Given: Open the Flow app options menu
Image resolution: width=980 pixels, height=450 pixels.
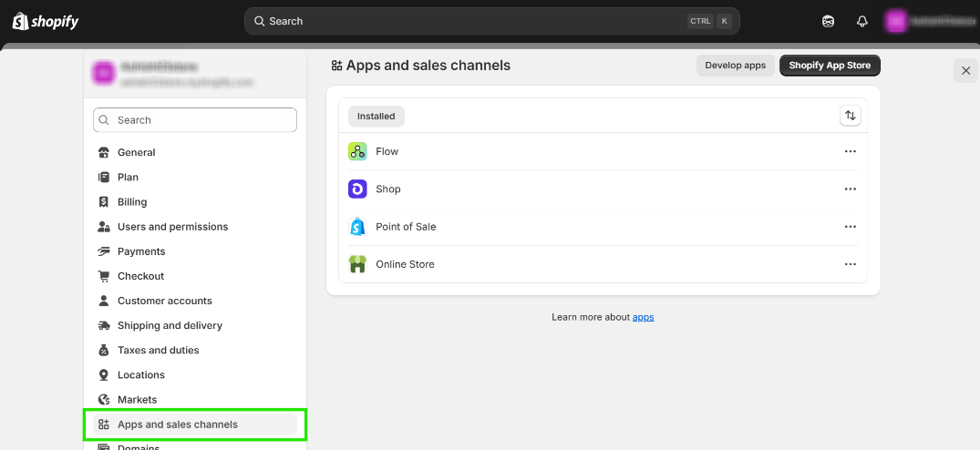Looking at the screenshot, I should click(x=850, y=152).
